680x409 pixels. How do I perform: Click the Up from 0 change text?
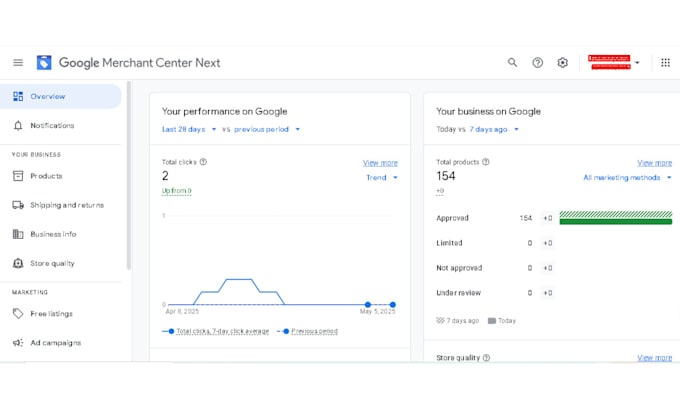177,191
